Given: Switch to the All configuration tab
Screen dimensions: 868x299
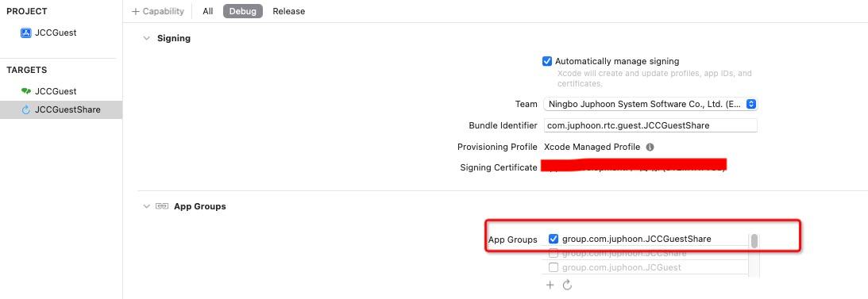Looking at the screenshot, I should click(x=207, y=11).
